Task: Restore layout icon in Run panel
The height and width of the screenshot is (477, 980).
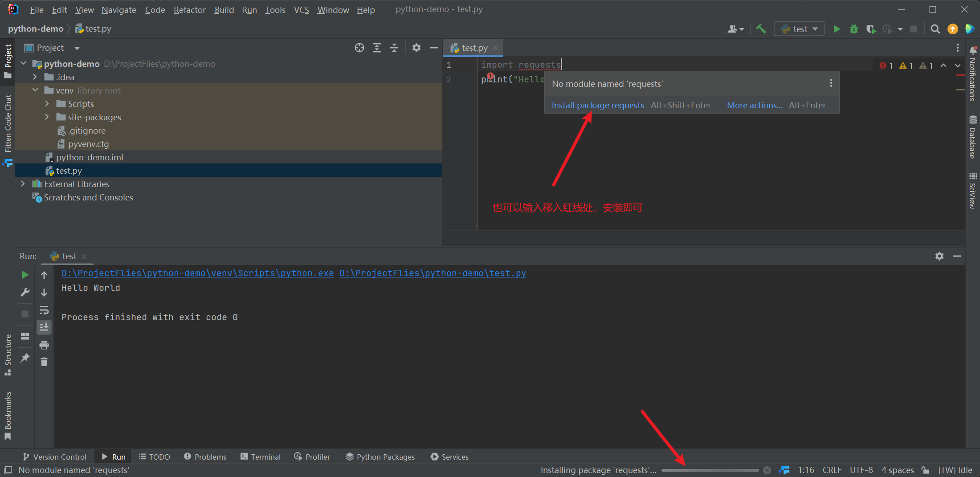Action: tap(25, 336)
